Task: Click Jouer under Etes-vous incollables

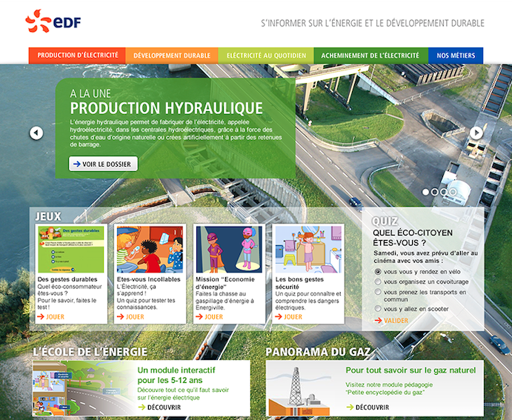Action: click(x=130, y=316)
